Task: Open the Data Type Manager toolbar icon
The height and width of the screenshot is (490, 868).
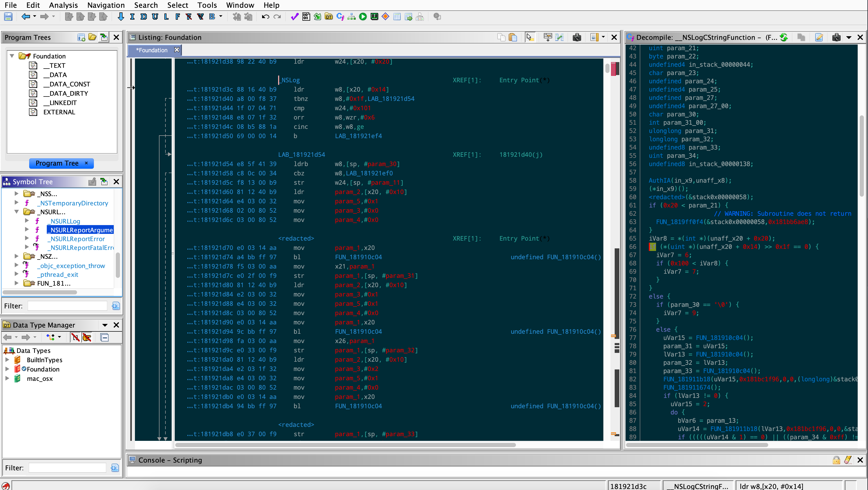Action: [329, 17]
